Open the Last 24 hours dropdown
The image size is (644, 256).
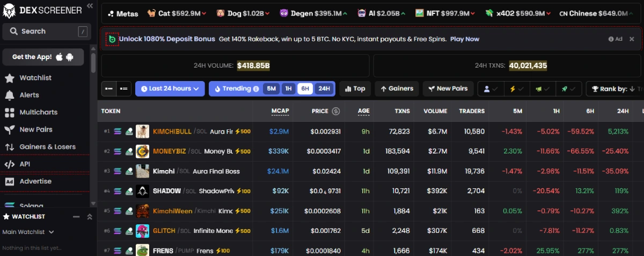coord(170,89)
